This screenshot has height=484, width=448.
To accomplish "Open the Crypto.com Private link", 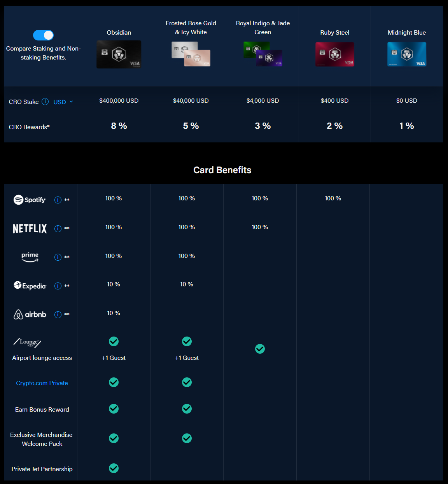I will pyautogui.click(x=42, y=383).
